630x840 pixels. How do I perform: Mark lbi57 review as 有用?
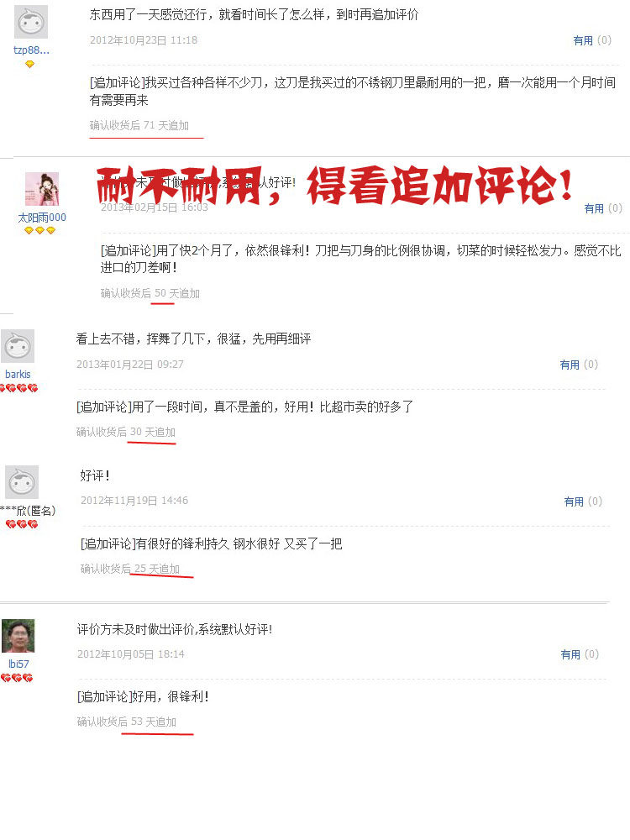[x=570, y=654]
